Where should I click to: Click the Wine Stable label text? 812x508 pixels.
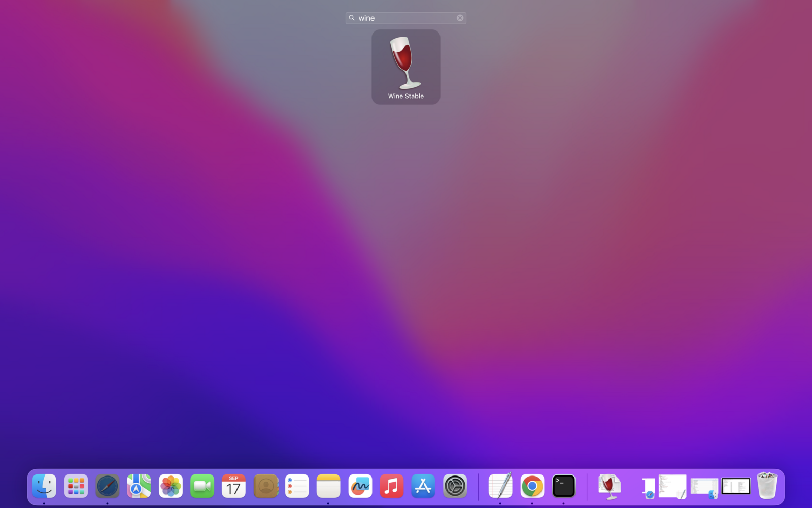[405, 96]
